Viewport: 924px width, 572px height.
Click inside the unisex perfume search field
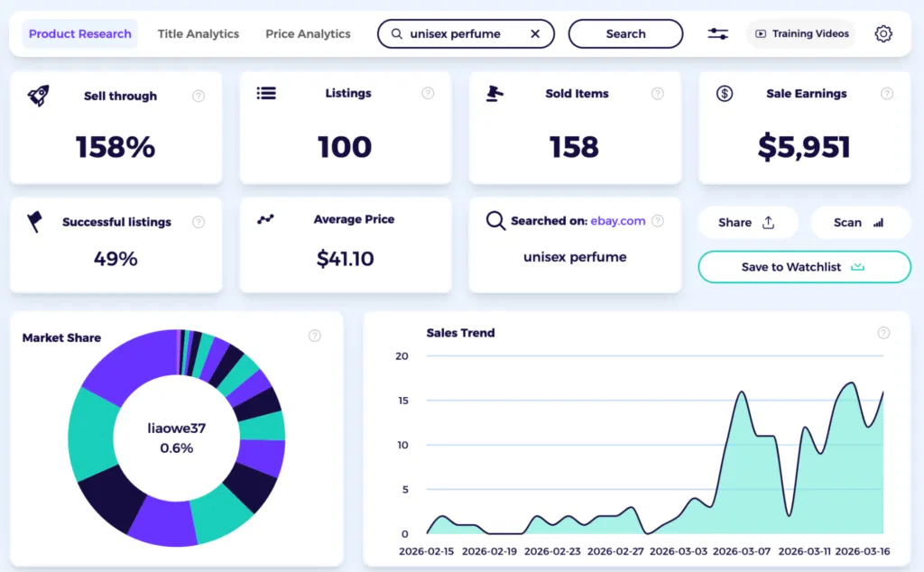(460, 33)
